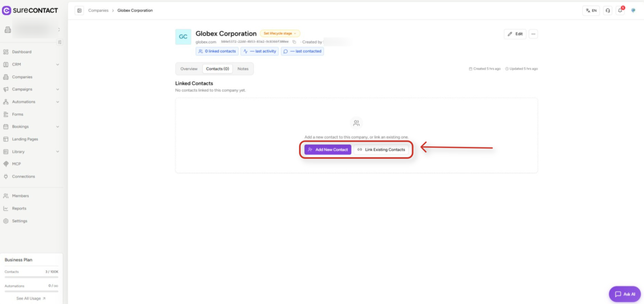
Task: Open the MCP sidebar item
Action: 16,164
